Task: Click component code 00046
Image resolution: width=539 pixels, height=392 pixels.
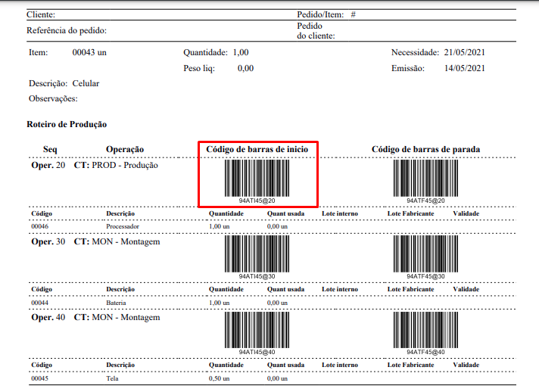Action: (40, 226)
